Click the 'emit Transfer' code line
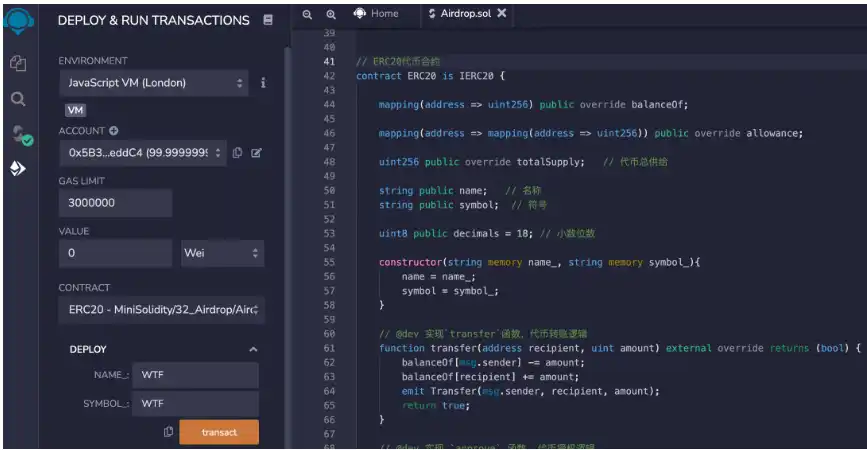 click(x=531, y=391)
